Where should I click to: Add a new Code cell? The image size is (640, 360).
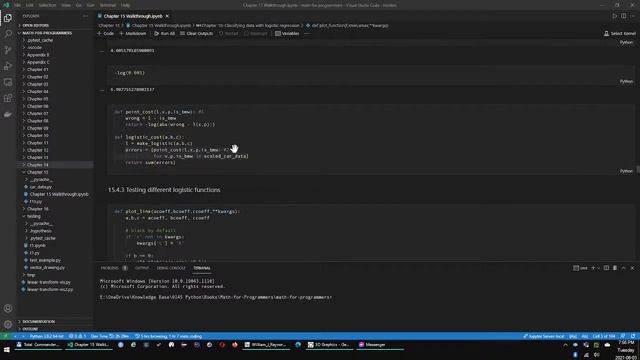click(x=106, y=33)
